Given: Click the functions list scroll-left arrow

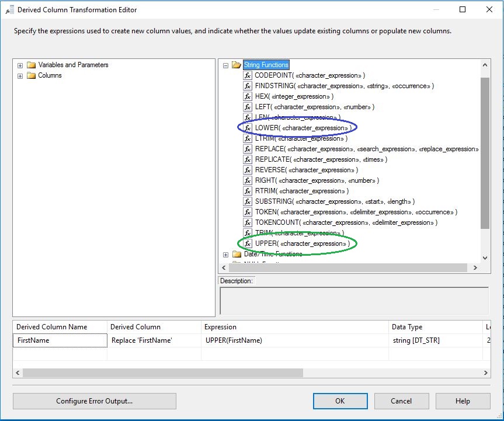Looking at the screenshot, I should point(224,267).
